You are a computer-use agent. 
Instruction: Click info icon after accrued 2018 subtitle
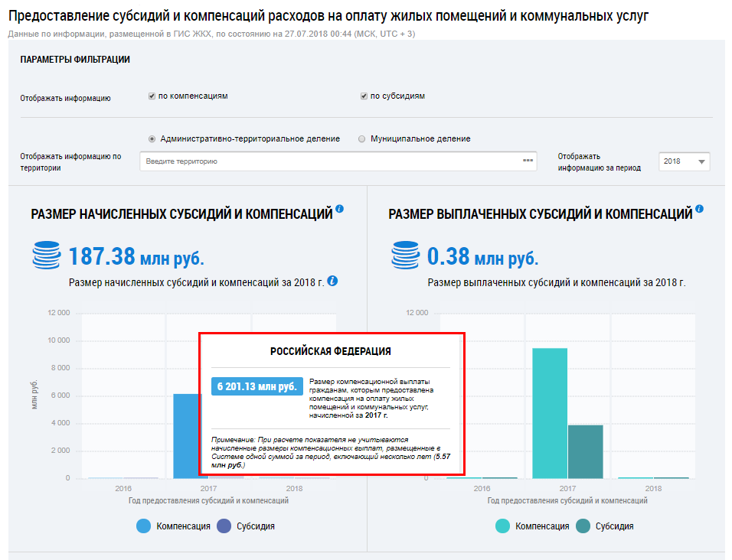(332, 281)
